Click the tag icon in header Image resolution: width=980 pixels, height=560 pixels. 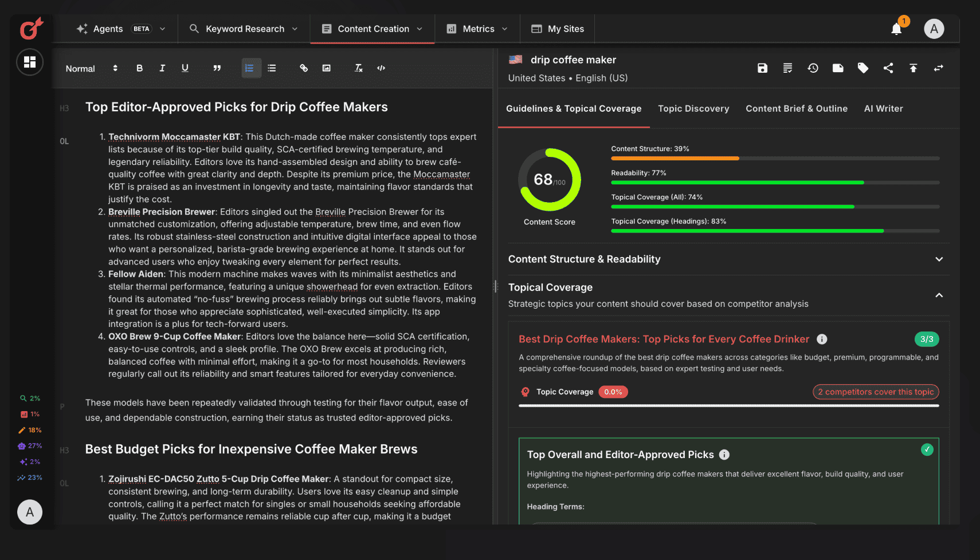pyautogui.click(x=863, y=68)
